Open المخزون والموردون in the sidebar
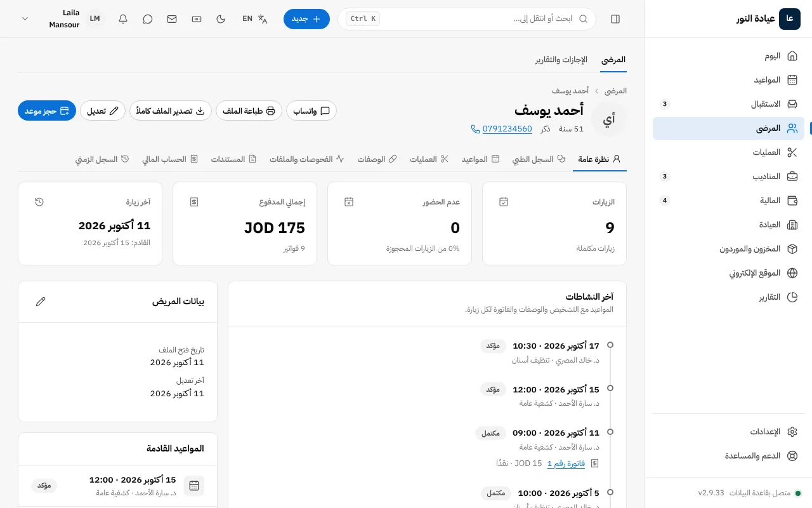 tap(728, 249)
